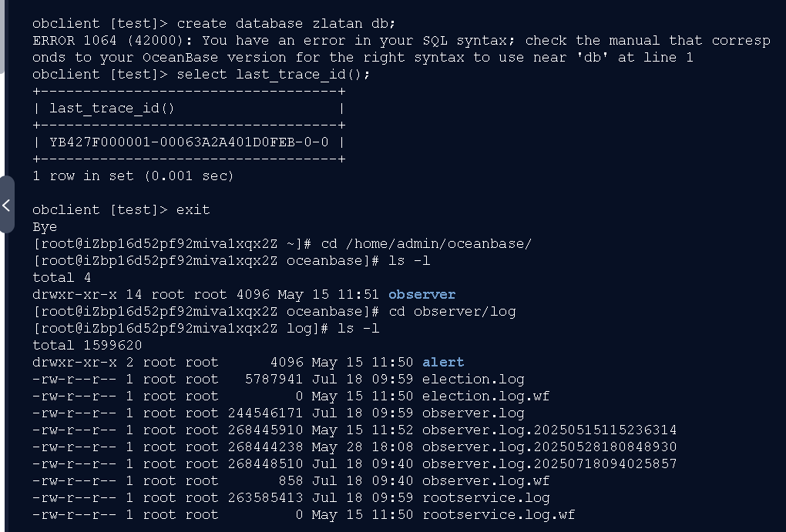Screen dimensions: 786x532
Task: Click observer.log.20250515115236314 file name
Action: tap(549, 430)
